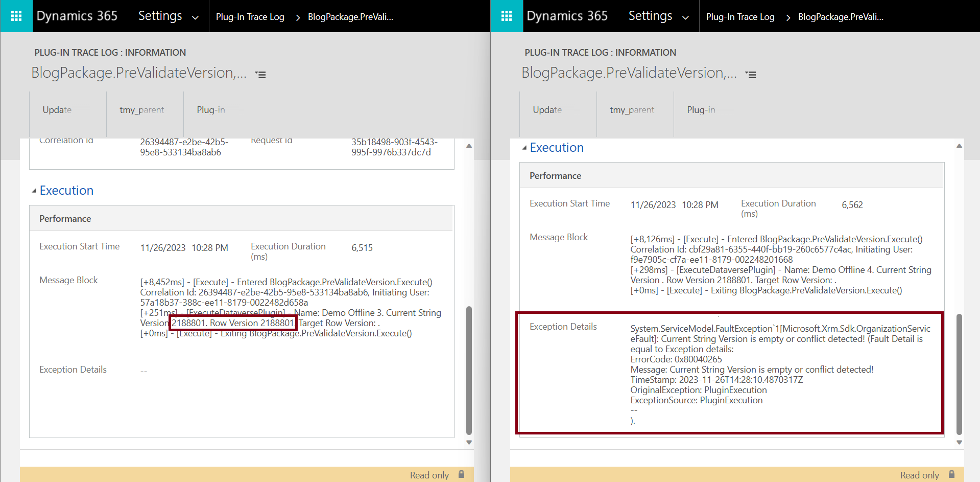Screen dimensions: 980x482
Task: Click Message Block text in left window
Action: 291,308
